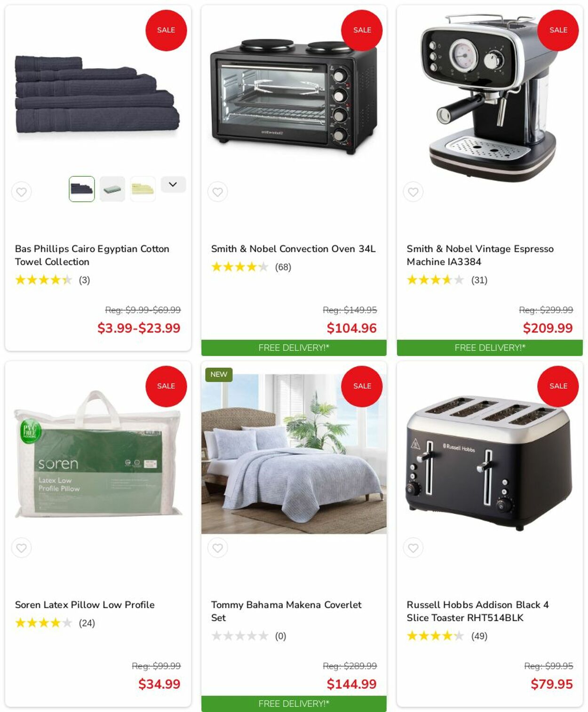
Task: Wishlist the Soren Latex Pillow heart icon
Action: pyautogui.click(x=22, y=548)
